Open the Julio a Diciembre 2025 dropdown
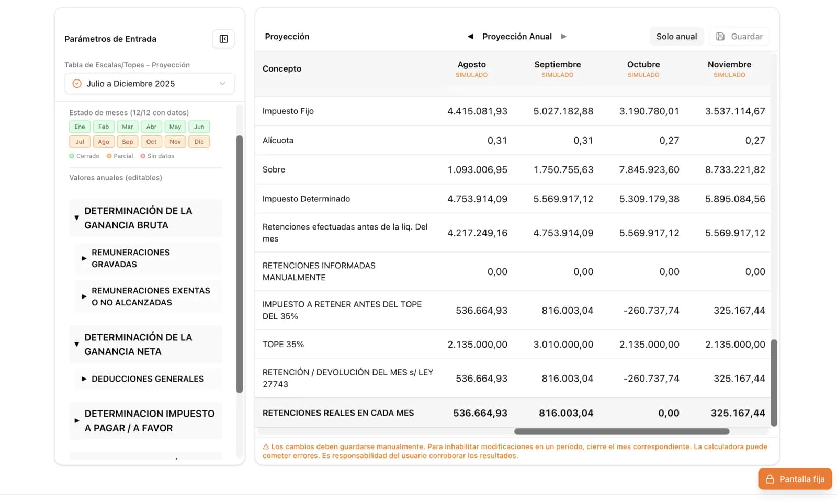The height and width of the screenshot is (504, 837). pos(150,84)
